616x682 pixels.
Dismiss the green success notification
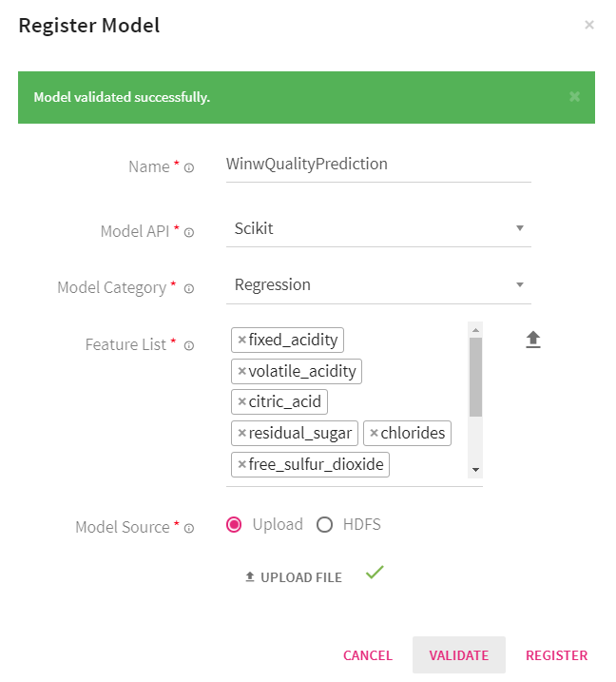pos(574,97)
